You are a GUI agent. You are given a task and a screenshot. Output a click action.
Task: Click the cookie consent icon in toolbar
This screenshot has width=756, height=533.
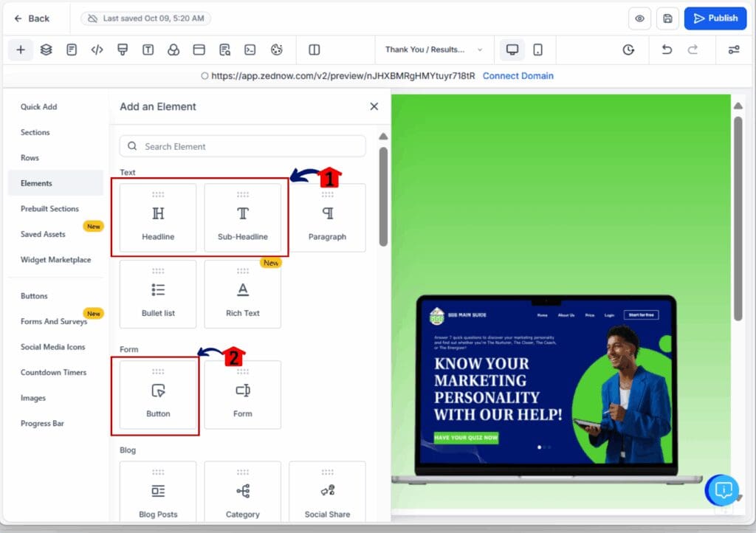point(277,50)
